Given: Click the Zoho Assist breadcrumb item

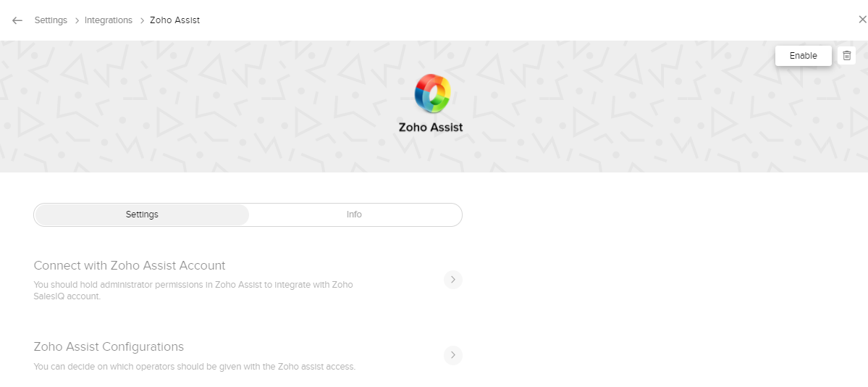Looking at the screenshot, I should (174, 20).
